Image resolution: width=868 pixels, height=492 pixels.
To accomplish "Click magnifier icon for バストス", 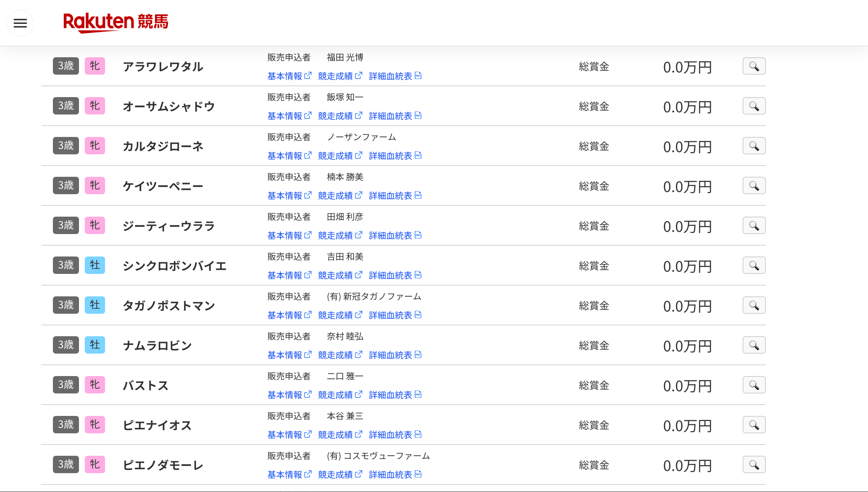I will (754, 385).
